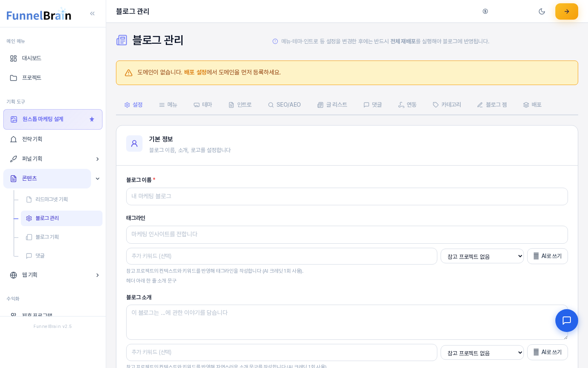Switch to 테마 tab
Viewport: 588px width, 368px height.
tap(203, 105)
